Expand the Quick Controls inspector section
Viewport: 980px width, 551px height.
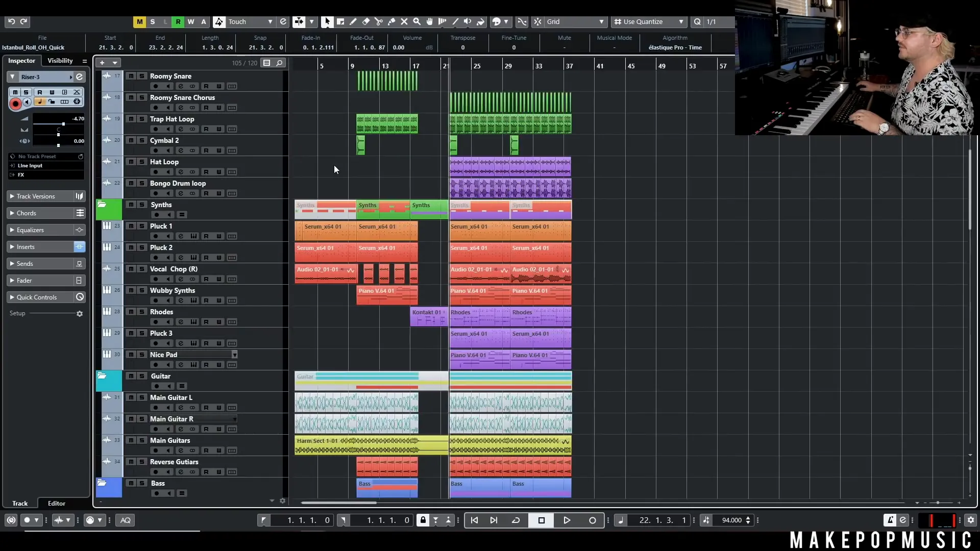click(40, 297)
